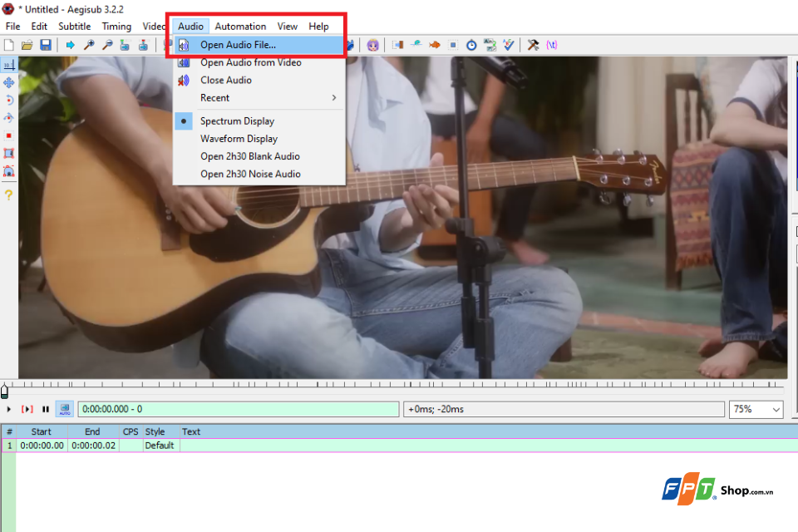Open the Options hammer-and-wrench icon
The width and height of the screenshot is (798, 532).
[533, 46]
